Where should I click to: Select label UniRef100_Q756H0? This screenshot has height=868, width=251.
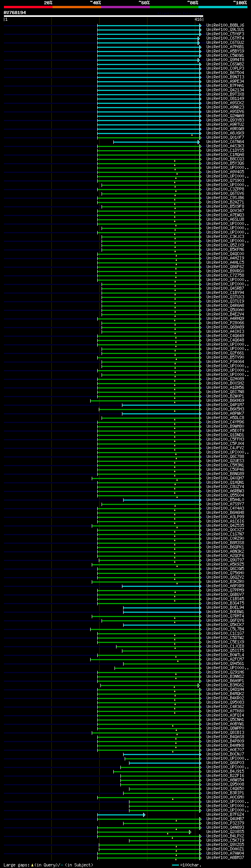[225, 573]
